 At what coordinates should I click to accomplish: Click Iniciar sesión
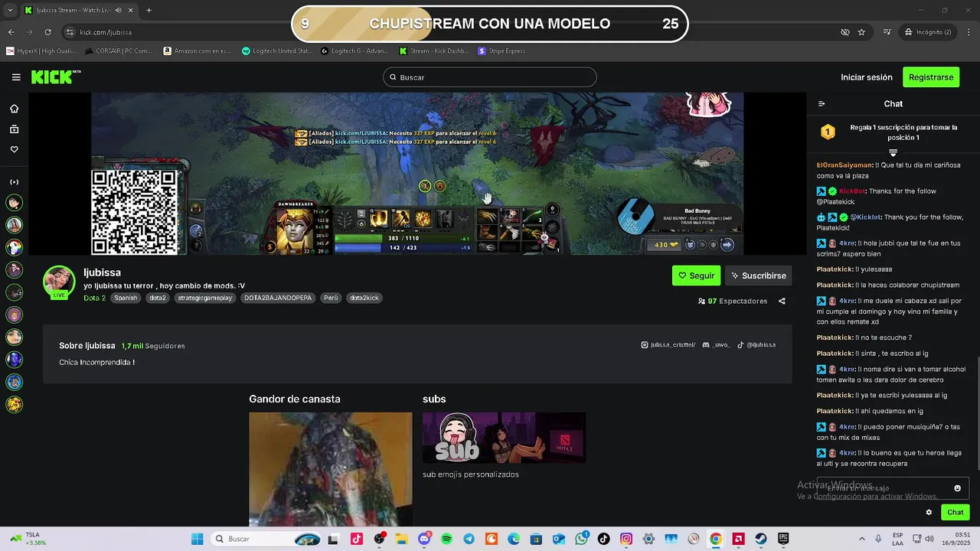(x=866, y=77)
